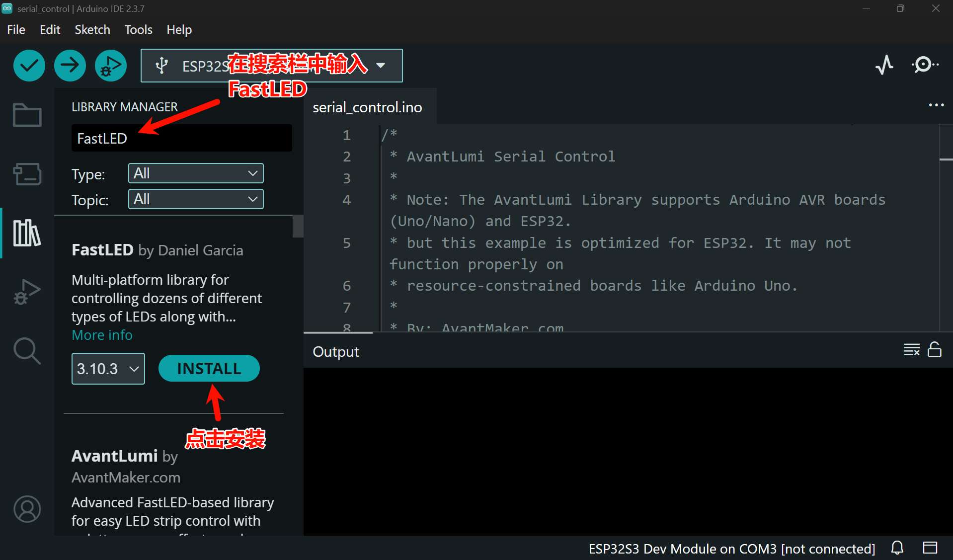Open the Debug sidebar panel
Image resolution: width=953 pixels, height=560 pixels.
27,292
